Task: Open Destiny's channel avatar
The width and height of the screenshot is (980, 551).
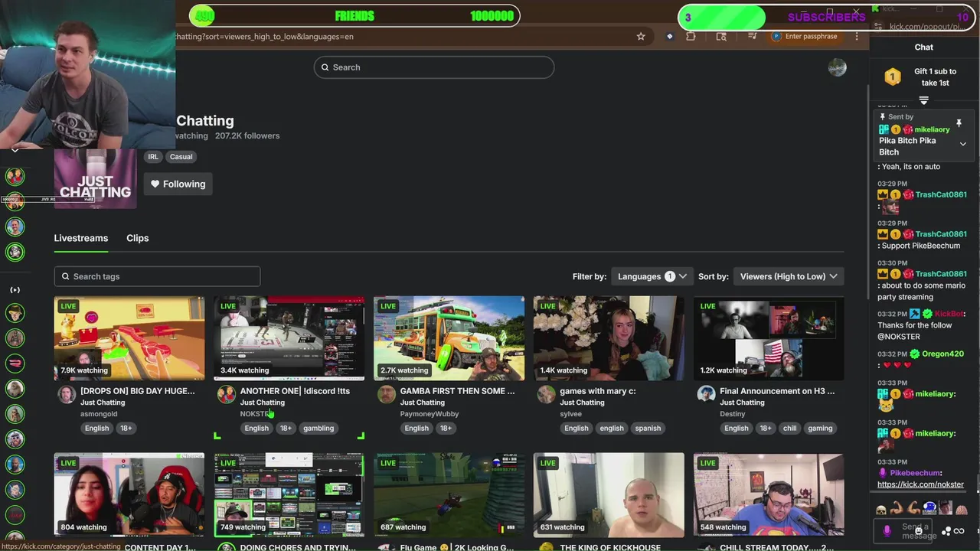Action: click(x=706, y=394)
